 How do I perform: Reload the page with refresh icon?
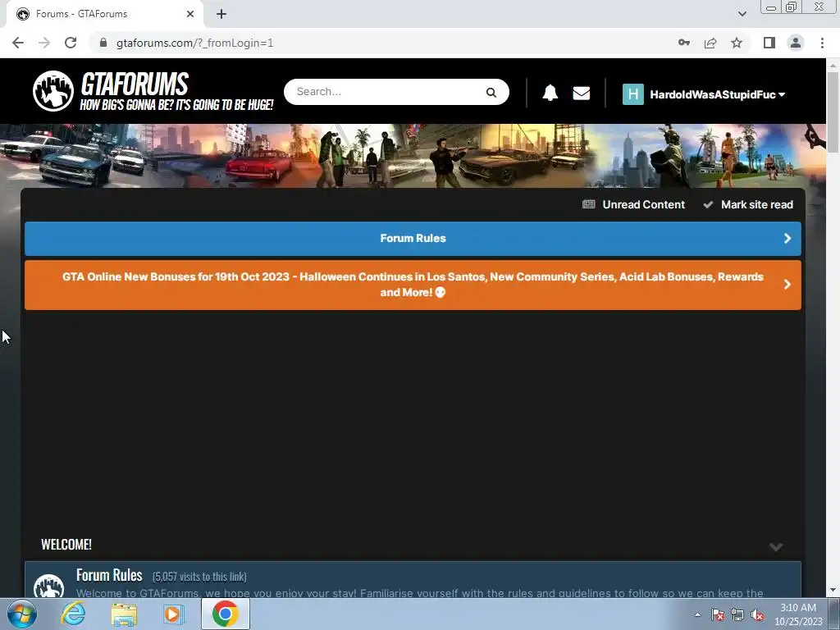coord(71,43)
